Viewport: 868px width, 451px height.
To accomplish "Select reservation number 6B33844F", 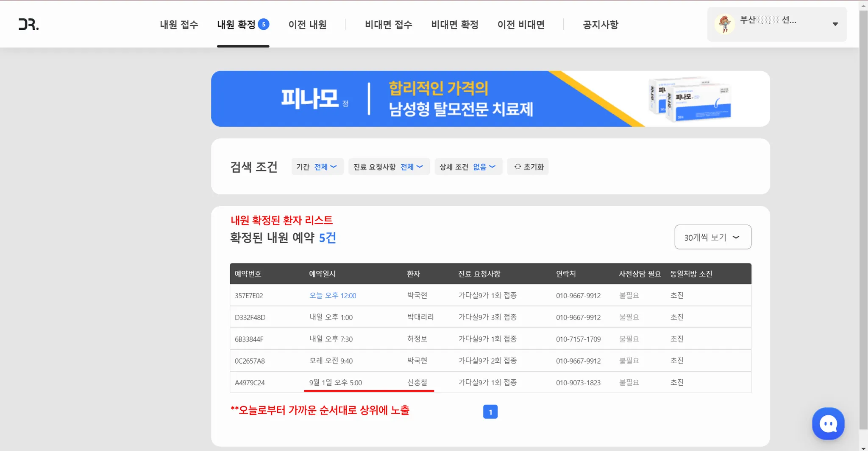I will (249, 339).
